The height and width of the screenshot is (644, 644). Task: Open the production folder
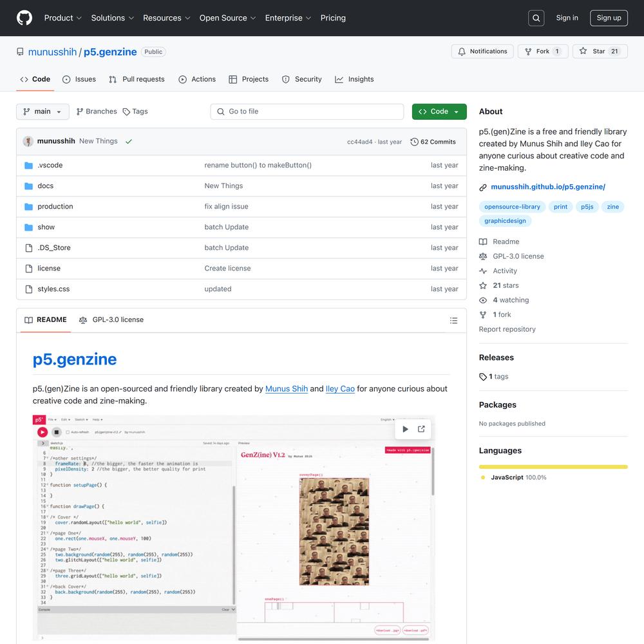tap(55, 206)
